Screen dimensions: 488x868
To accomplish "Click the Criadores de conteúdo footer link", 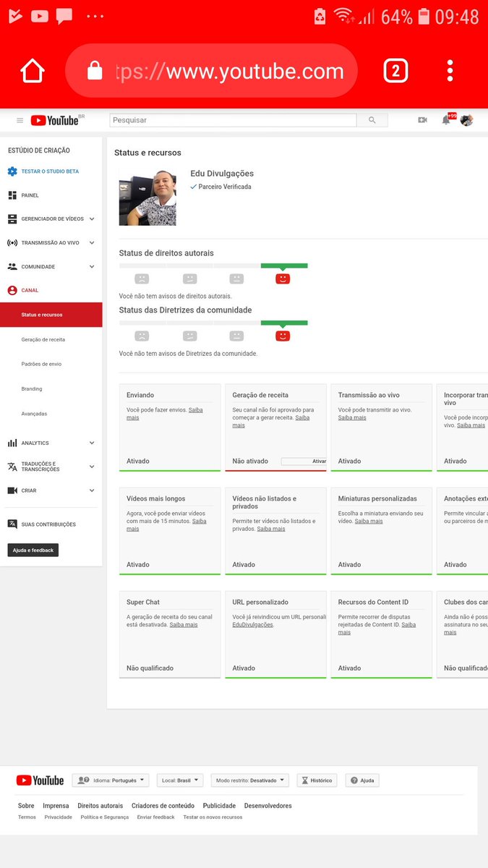I will click(163, 806).
